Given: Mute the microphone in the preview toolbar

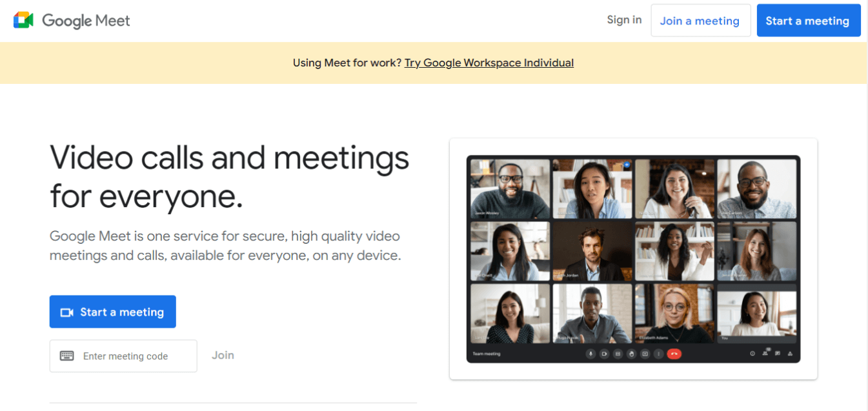Looking at the screenshot, I should pyautogui.click(x=590, y=354).
